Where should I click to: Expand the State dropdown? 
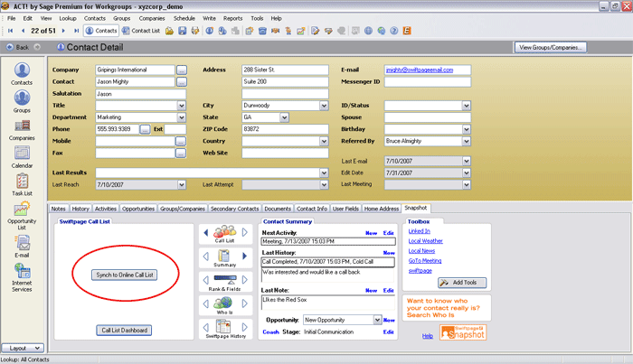point(284,117)
